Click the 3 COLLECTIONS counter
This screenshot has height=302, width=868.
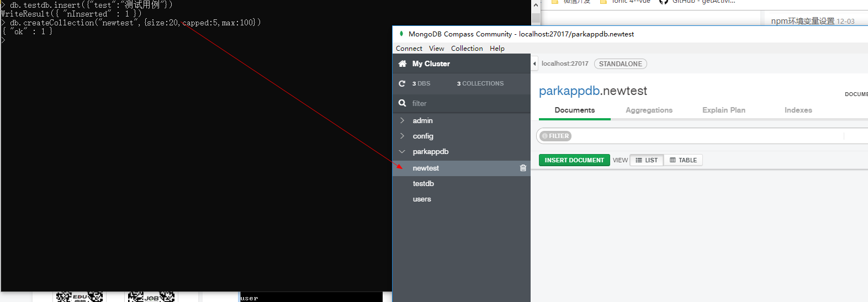tap(480, 83)
